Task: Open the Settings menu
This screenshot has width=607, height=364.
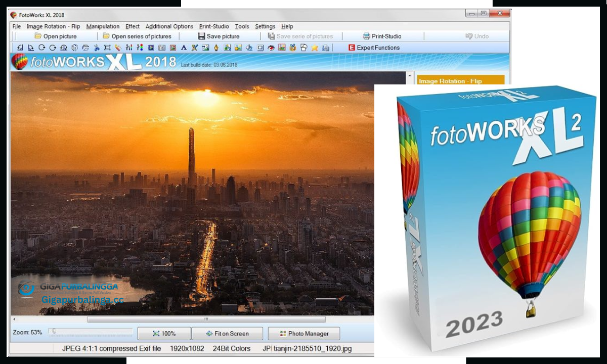Action: tap(265, 26)
